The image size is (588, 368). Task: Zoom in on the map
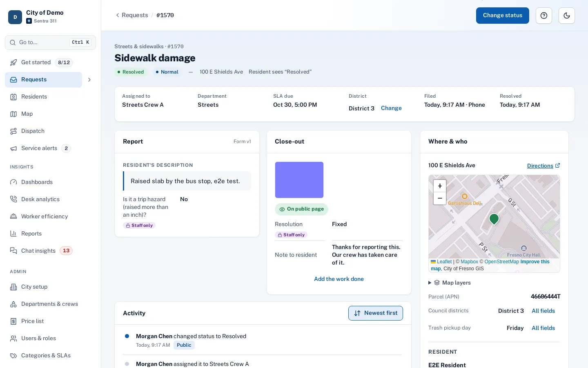(x=440, y=186)
